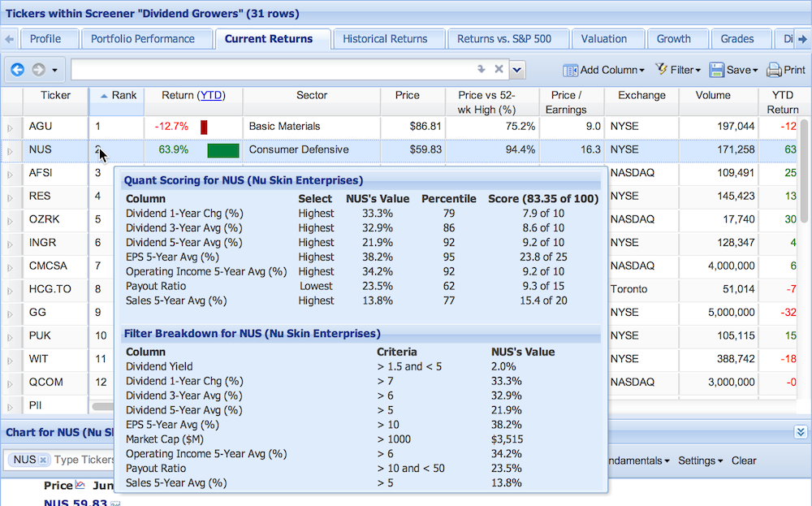Viewport: 812px width, 506px height.
Task: Select the CMCSA ticker cell
Action: pos(55,266)
